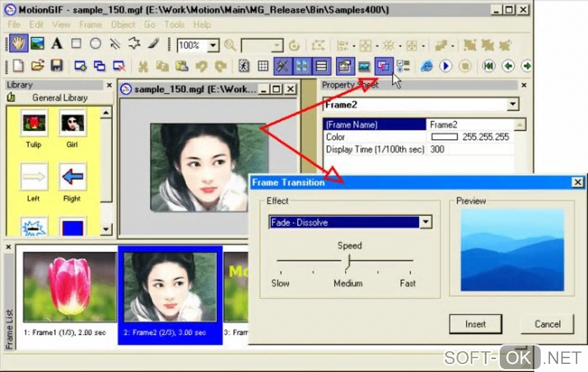Toggle the Property Sheet panel button
The width and height of the screenshot is (588, 372).
[345, 66]
